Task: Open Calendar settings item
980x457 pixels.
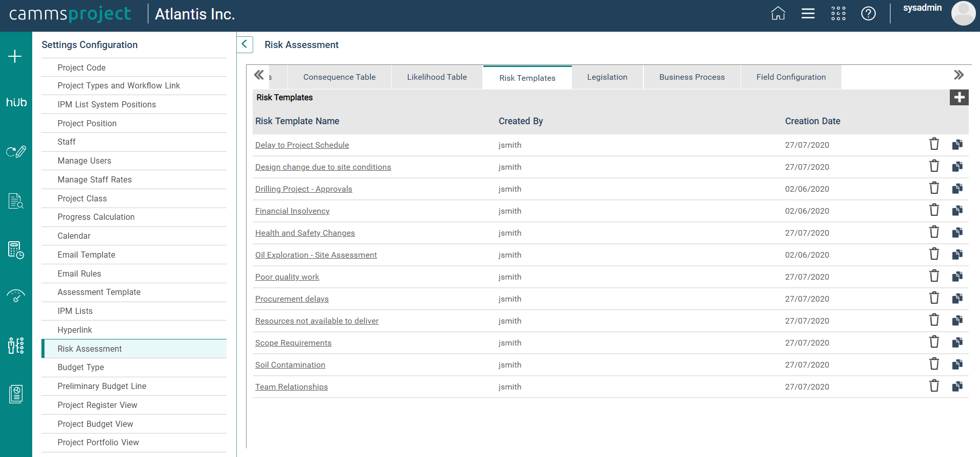Action: tap(134, 236)
